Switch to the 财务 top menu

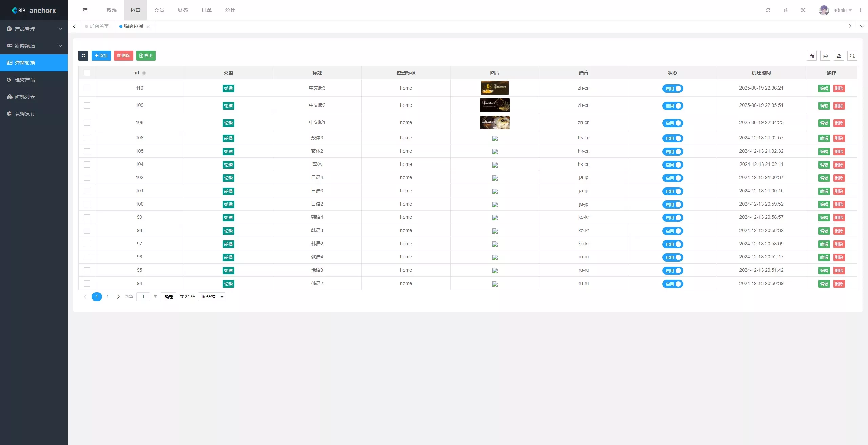pyautogui.click(x=183, y=10)
